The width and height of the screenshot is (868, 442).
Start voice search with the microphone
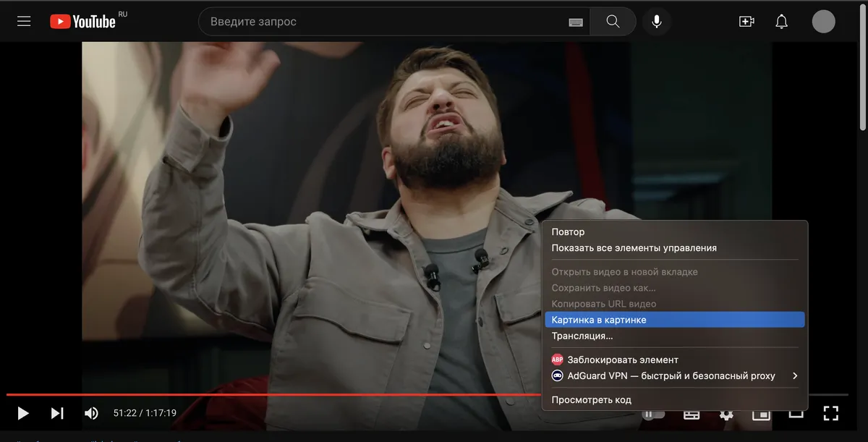pyautogui.click(x=657, y=22)
